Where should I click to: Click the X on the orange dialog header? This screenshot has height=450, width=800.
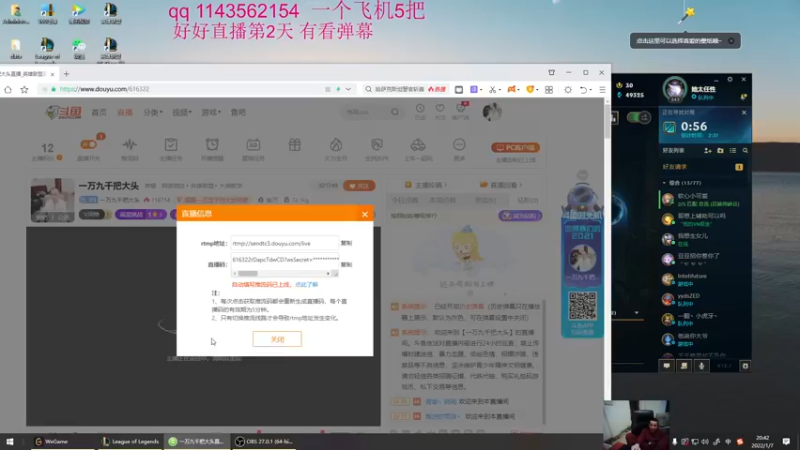coord(365,214)
